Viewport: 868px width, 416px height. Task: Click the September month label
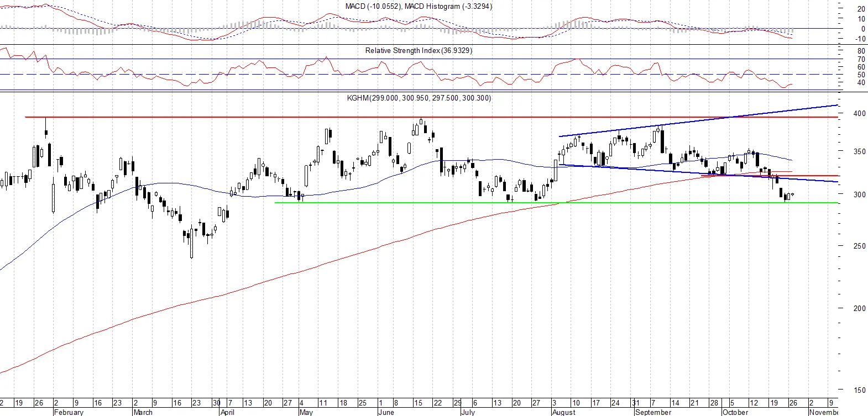[653, 412]
